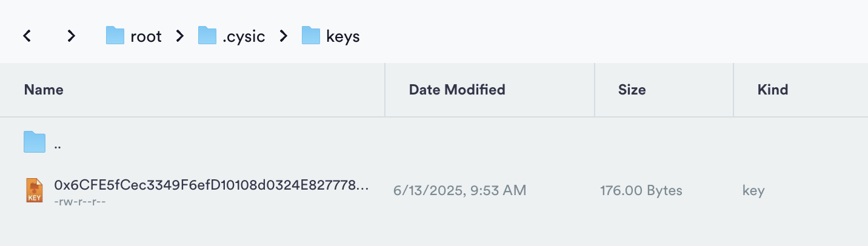Screen dimensions: 868x246
Task: Open the ".." parent directory entry
Action: [58, 145]
